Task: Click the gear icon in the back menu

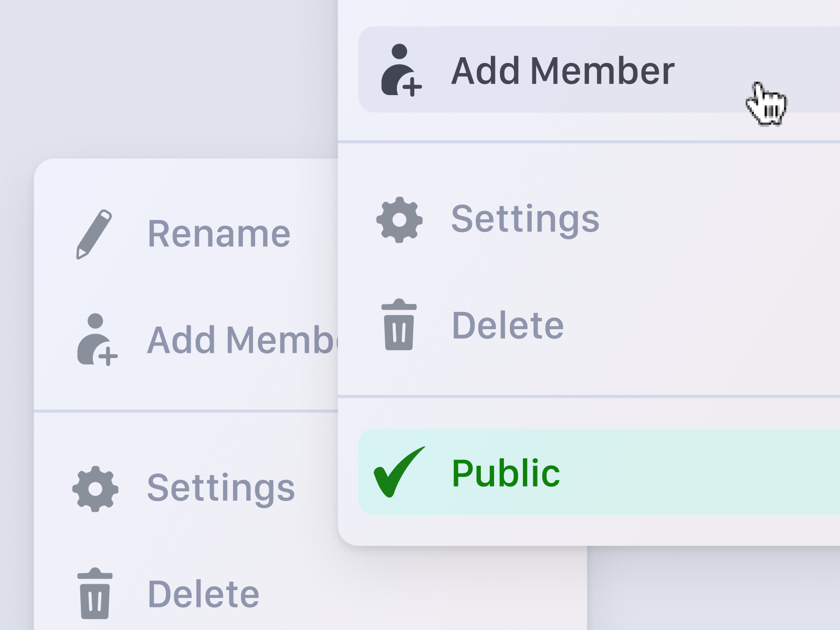Action: click(96, 488)
